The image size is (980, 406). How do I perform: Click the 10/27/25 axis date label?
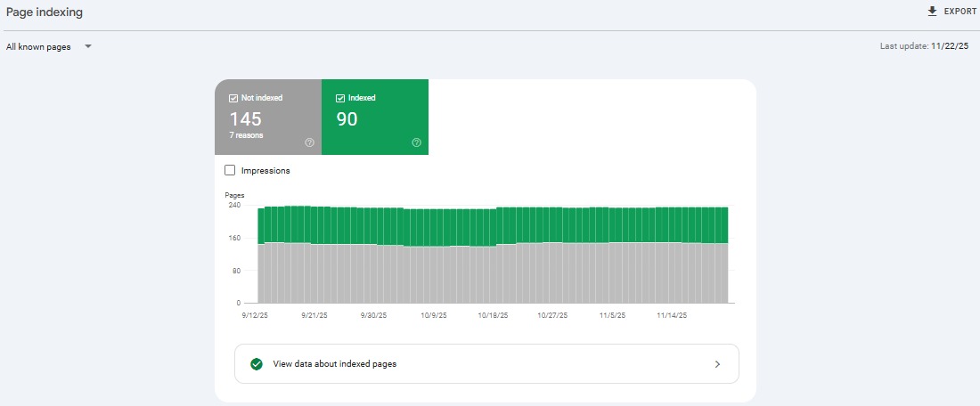point(552,315)
